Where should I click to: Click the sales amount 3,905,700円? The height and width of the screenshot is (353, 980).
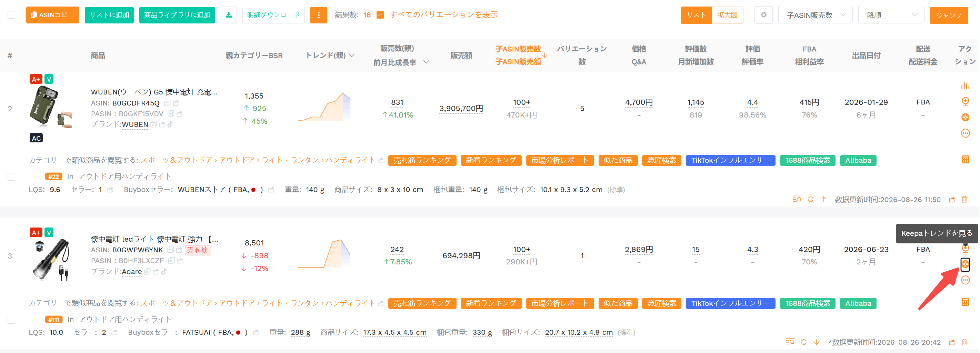461,108
